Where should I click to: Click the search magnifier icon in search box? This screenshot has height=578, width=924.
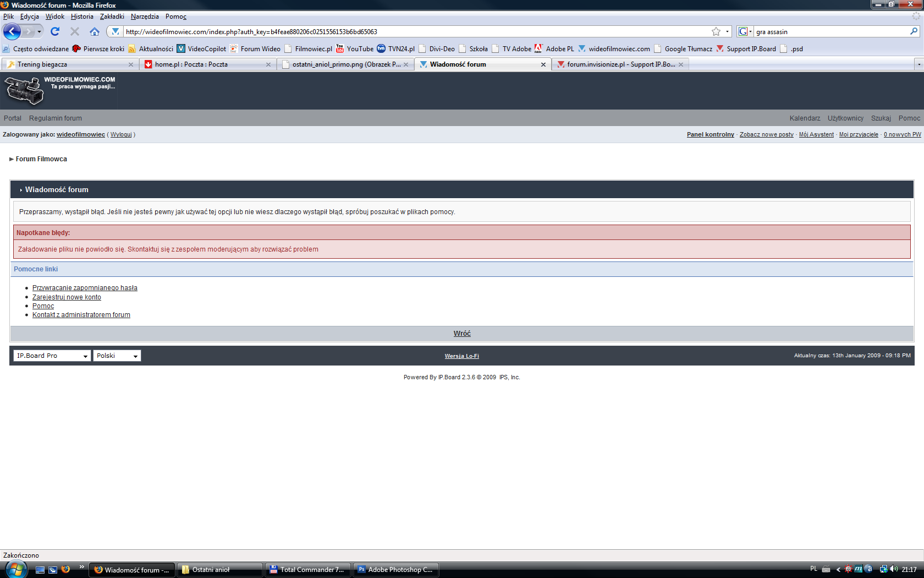tap(914, 31)
